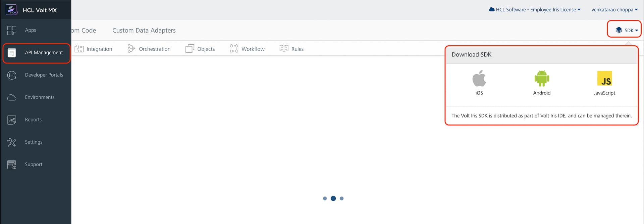Select Apps in the sidebar menu
This screenshot has width=644, height=224.
(x=31, y=30)
